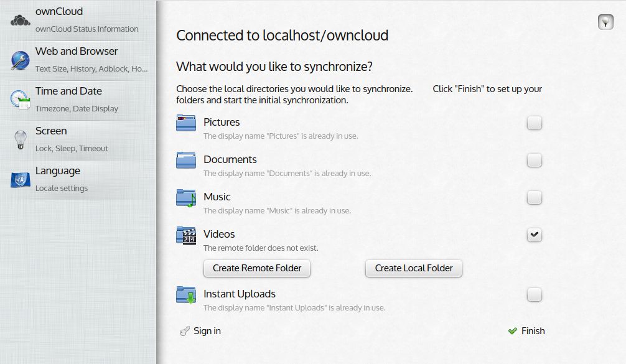Click the light bulb button in top-right corner
The height and width of the screenshot is (364, 626).
pyautogui.click(x=605, y=22)
